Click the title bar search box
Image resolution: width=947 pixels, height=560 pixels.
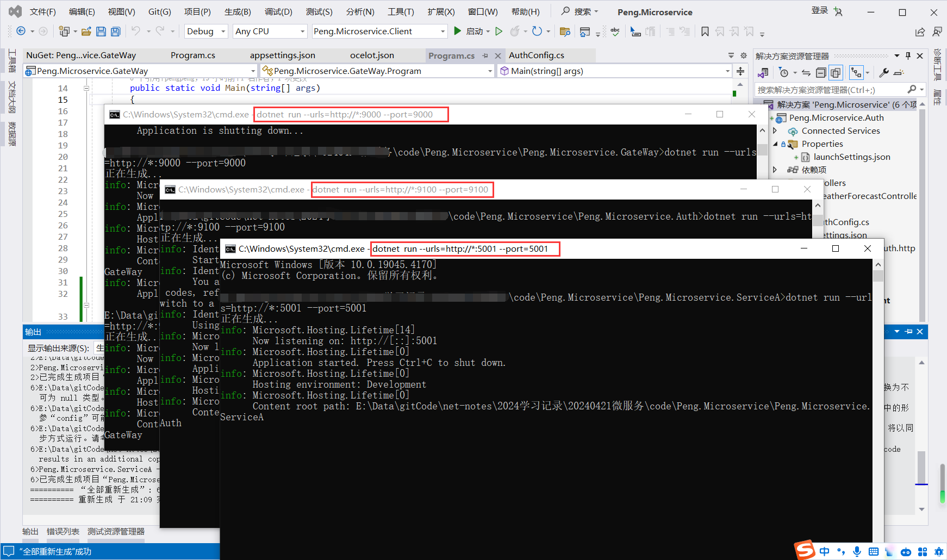[580, 11]
